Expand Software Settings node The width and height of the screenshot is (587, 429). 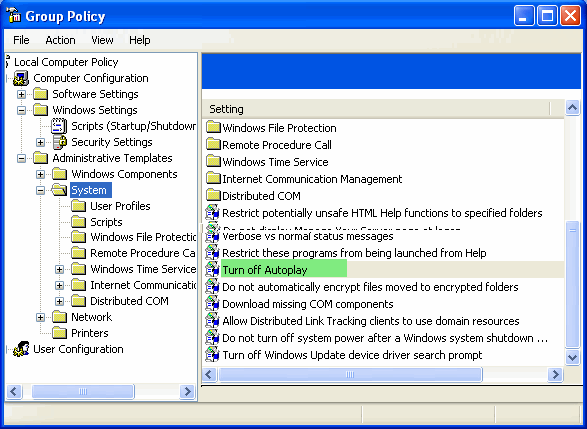click(x=21, y=94)
